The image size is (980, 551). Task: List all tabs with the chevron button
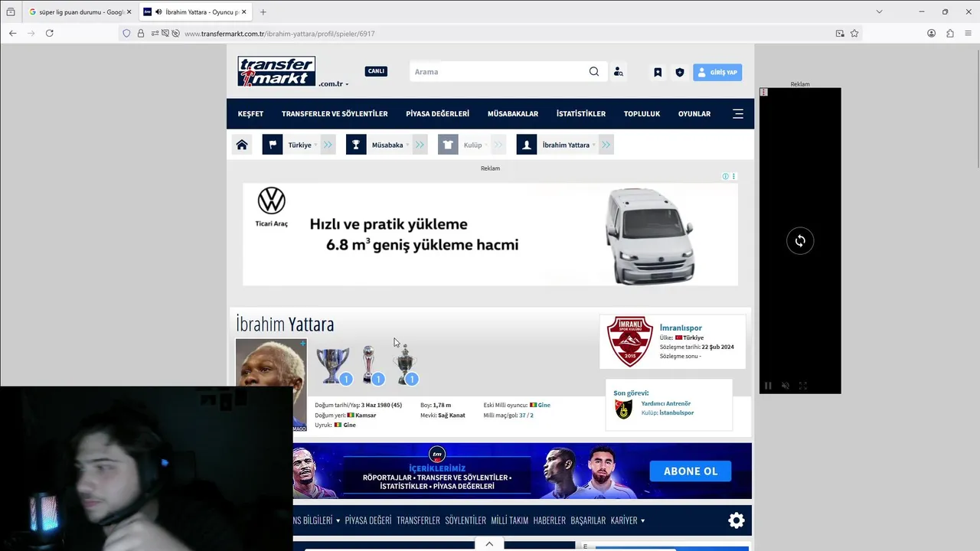879,11
